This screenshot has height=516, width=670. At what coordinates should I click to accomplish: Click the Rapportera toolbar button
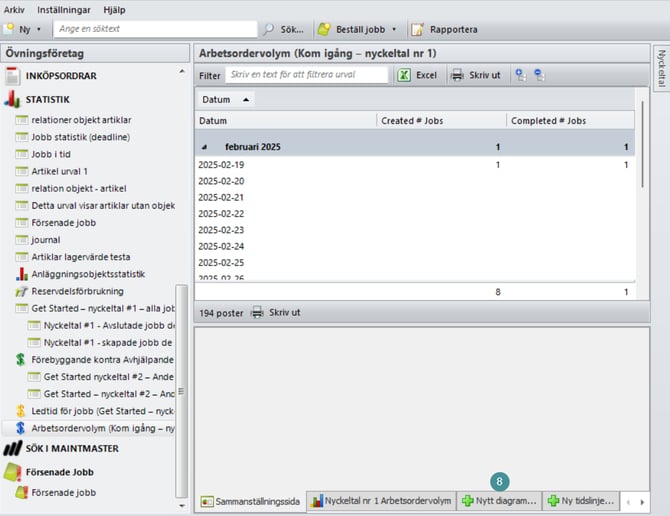point(444,30)
